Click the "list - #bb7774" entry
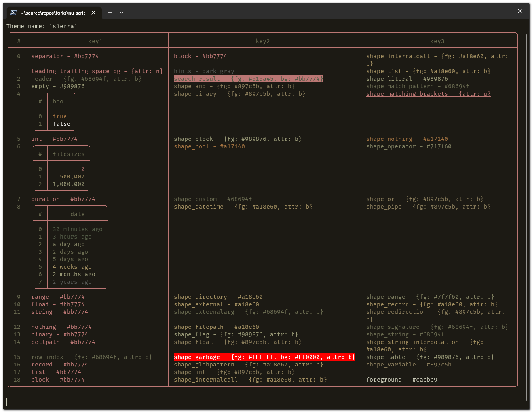532x412 pixels. pyautogui.click(x=56, y=372)
